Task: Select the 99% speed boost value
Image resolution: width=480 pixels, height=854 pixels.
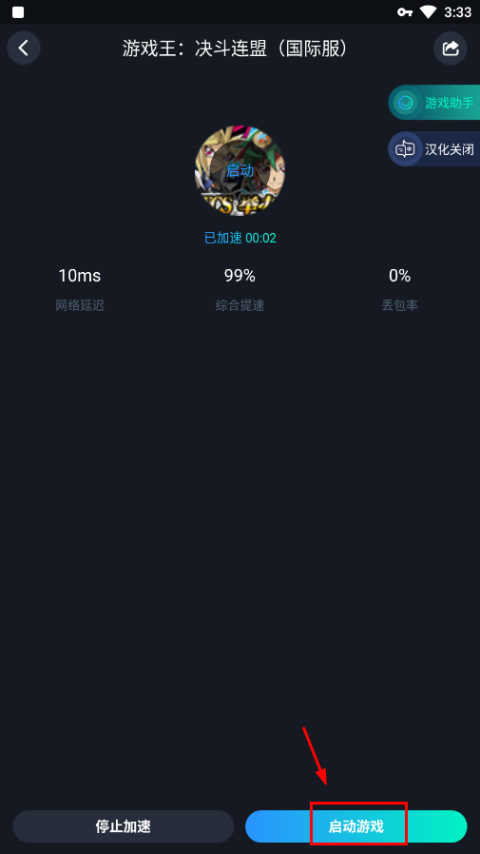Action: 240,276
